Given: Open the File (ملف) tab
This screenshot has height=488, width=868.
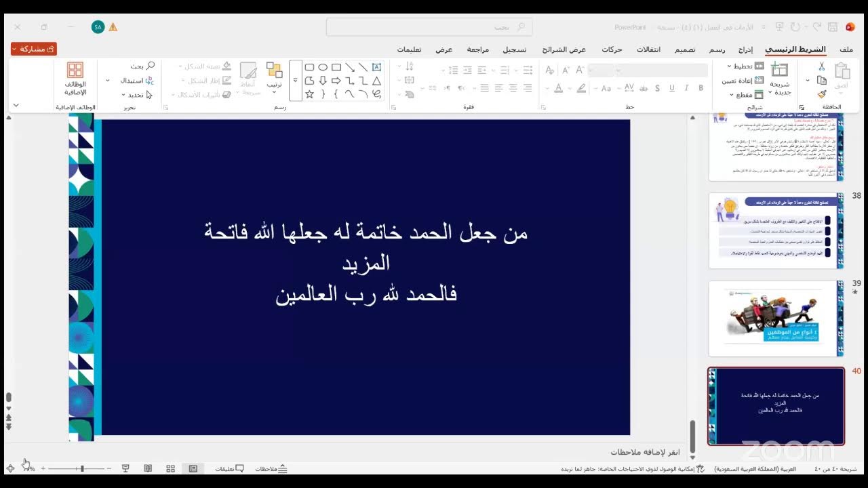Looking at the screenshot, I should pyautogui.click(x=846, y=49).
